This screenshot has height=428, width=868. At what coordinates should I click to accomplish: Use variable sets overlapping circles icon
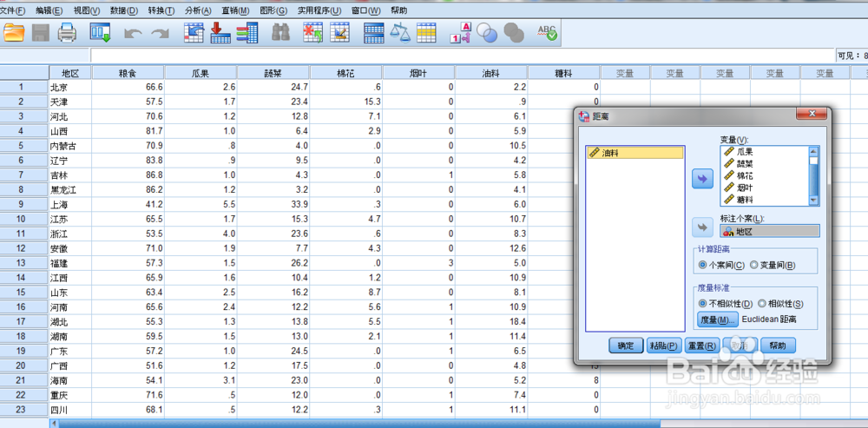point(487,33)
